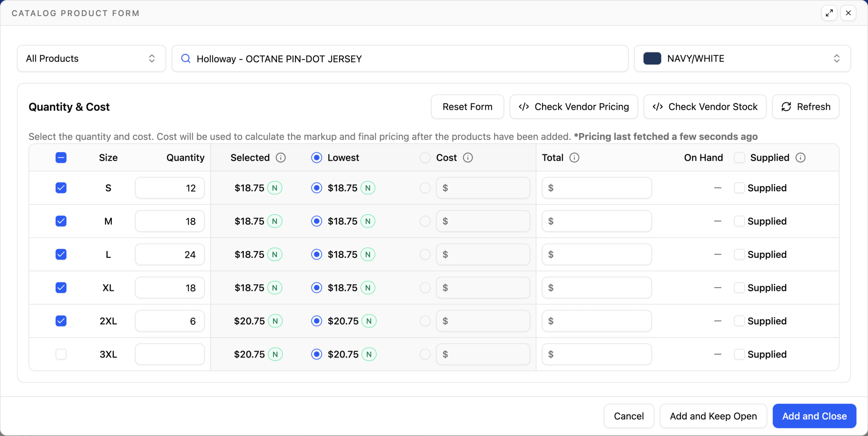Select the Cost header radio button
Image resolution: width=868 pixels, height=436 pixels.
[x=425, y=158]
